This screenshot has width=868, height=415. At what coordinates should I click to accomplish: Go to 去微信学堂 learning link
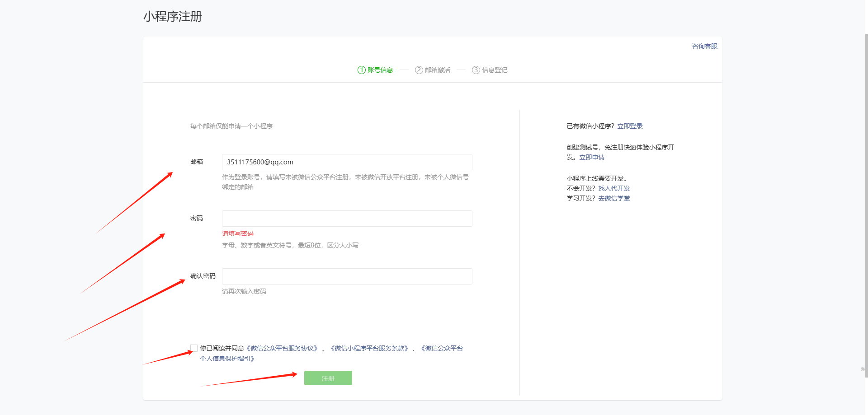(x=614, y=198)
